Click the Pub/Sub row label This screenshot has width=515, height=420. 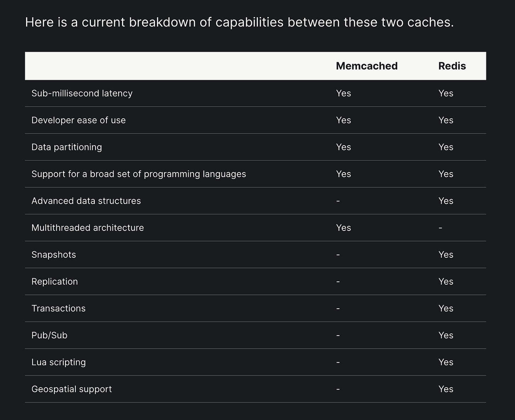click(49, 335)
